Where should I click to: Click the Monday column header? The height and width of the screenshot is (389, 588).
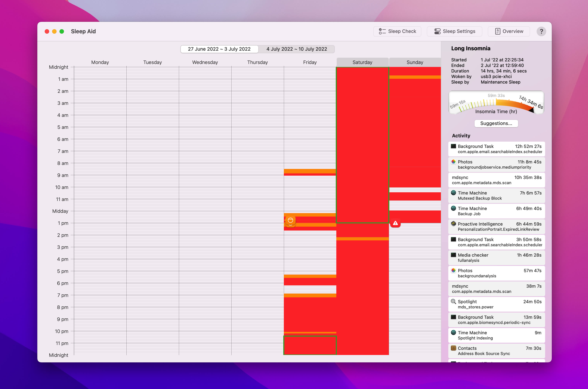click(100, 62)
